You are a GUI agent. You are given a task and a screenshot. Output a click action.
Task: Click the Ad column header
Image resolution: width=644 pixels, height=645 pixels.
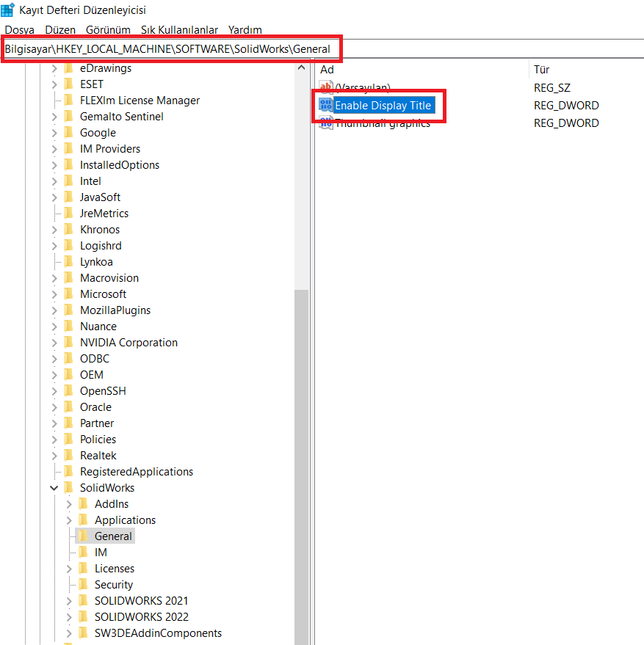(x=328, y=70)
